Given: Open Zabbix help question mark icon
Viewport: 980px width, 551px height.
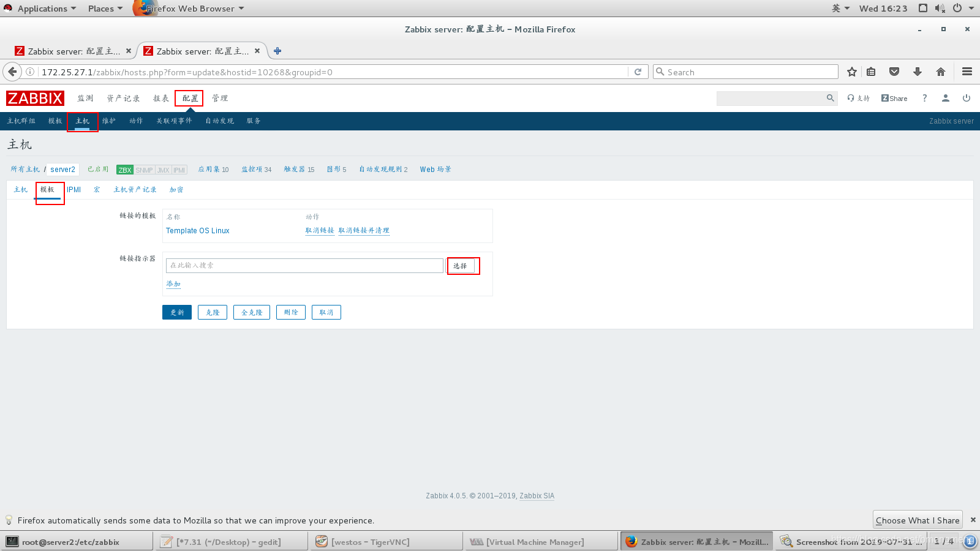Looking at the screenshot, I should [925, 98].
